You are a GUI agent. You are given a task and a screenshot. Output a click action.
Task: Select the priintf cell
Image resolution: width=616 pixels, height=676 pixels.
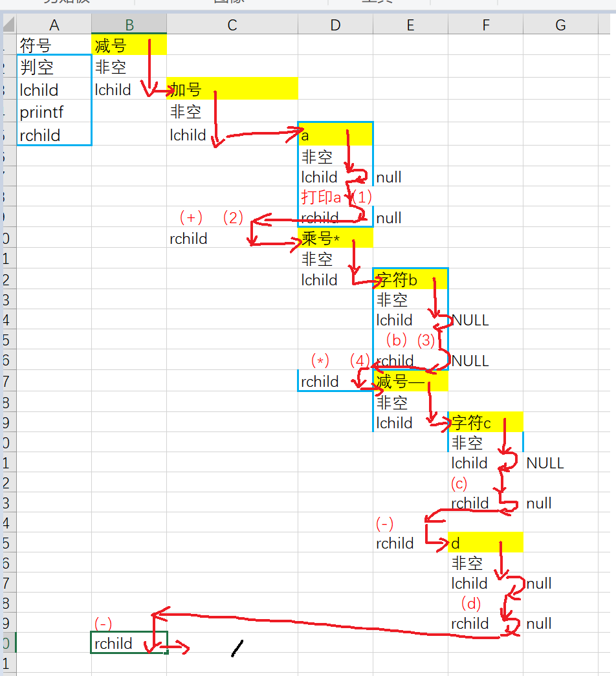click(x=54, y=112)
